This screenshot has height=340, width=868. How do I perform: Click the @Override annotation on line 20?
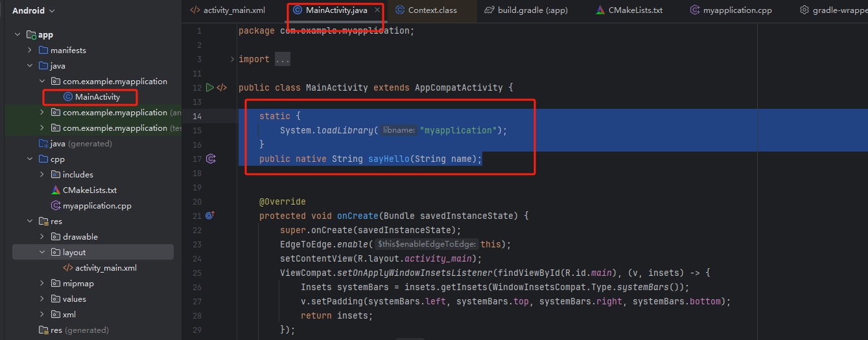(x=283, y=201)
